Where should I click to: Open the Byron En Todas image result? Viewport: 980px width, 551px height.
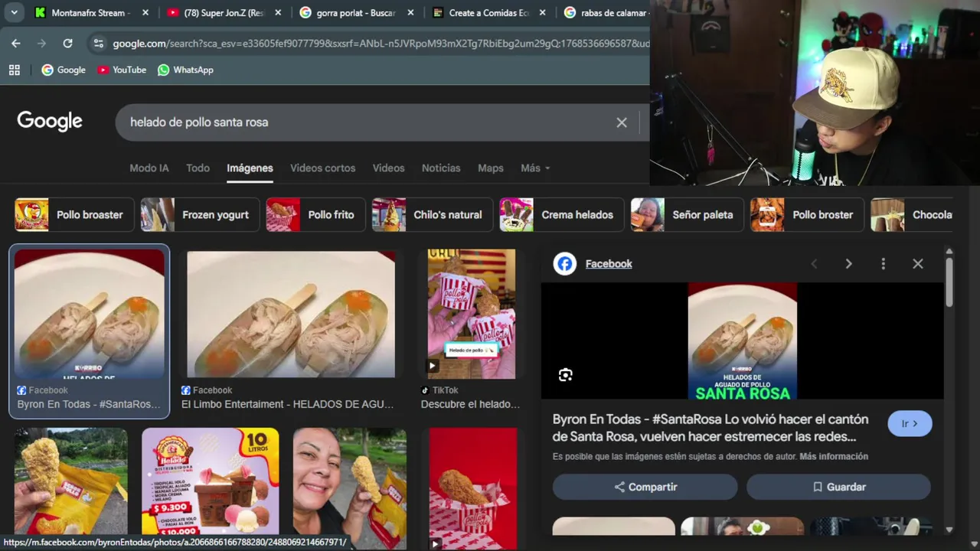(89, 314)
